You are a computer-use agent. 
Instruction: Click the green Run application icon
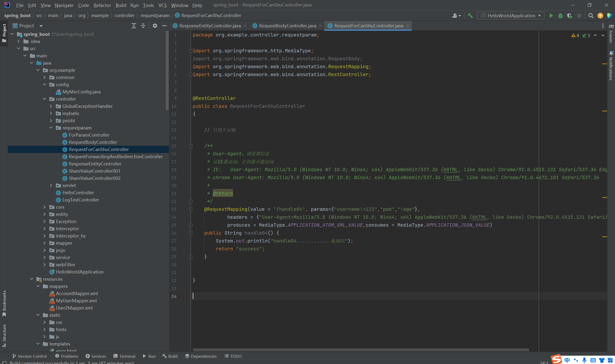[x=551, y=16]
